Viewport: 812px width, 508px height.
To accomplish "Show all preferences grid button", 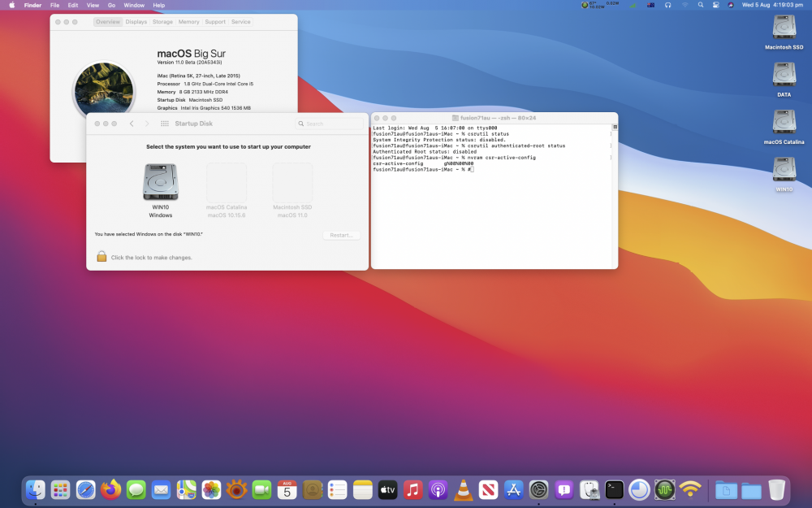I will tap(165, 124).
